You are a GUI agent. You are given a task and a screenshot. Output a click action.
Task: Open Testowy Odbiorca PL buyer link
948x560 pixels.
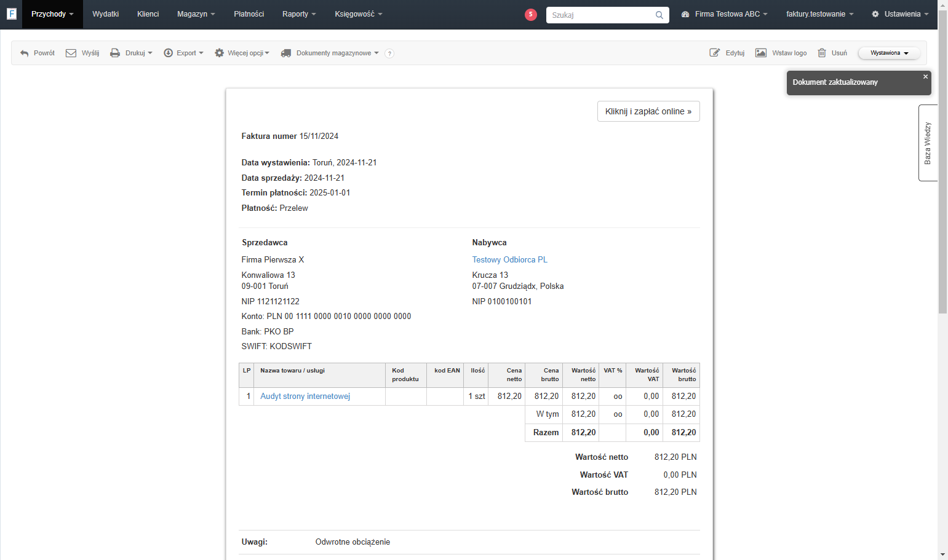point(510,260)
